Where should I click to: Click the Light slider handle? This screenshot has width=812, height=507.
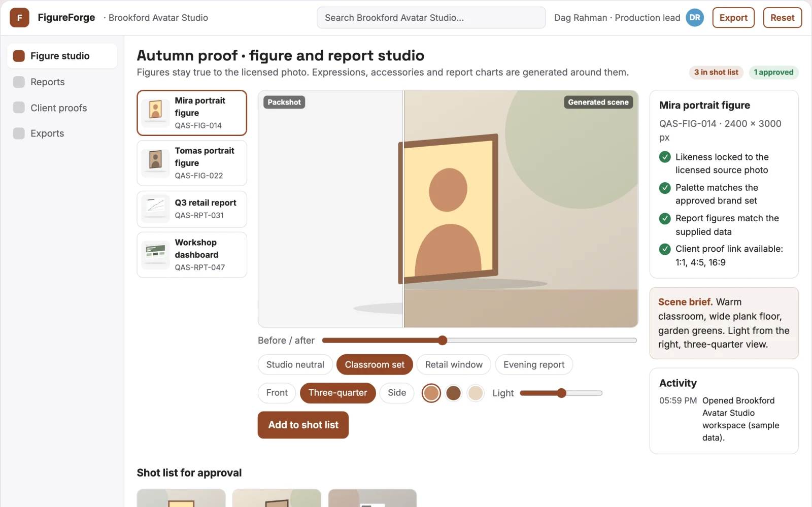point(561,393)
